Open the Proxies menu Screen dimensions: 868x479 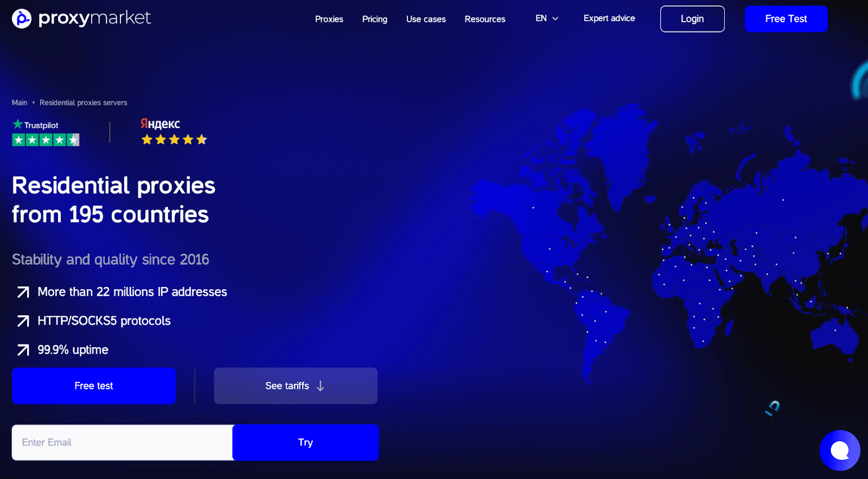[x=329, y=19]
